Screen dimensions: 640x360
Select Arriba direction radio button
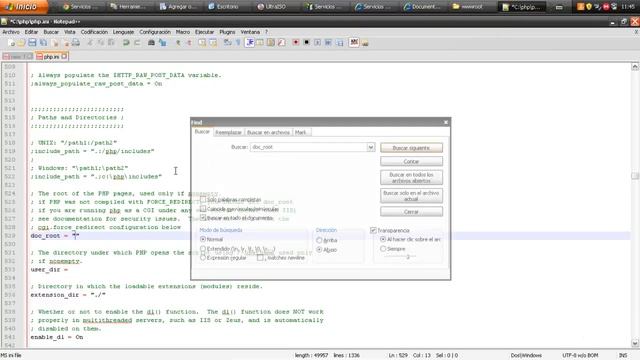coord(319,240)
